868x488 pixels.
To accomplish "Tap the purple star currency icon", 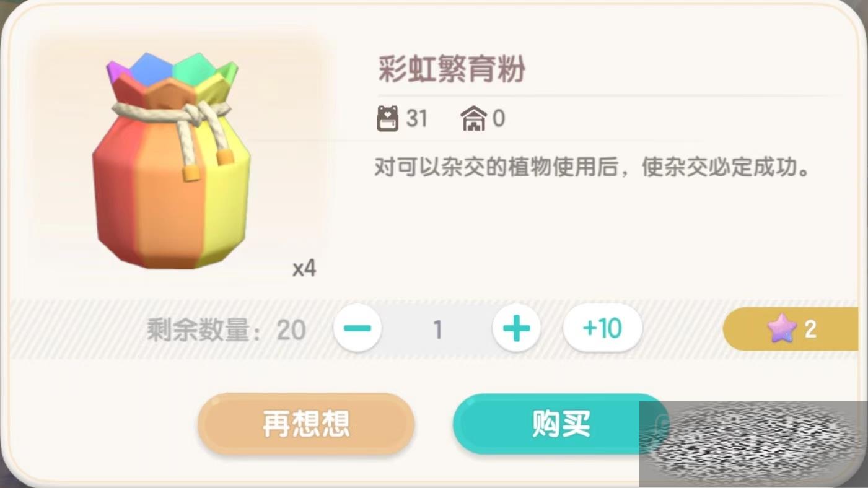I will (782, 329).
